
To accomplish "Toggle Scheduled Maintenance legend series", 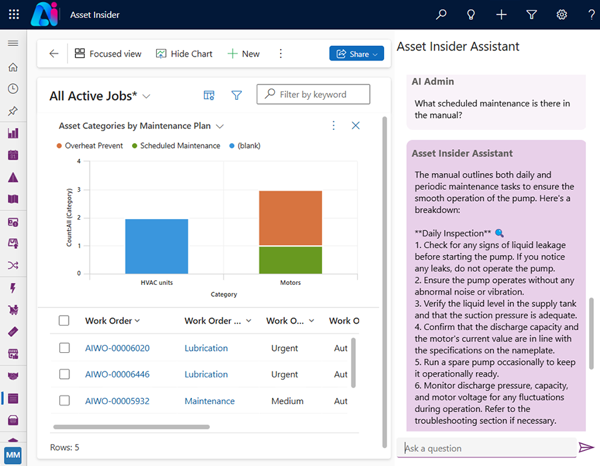I will click(176, 146).
